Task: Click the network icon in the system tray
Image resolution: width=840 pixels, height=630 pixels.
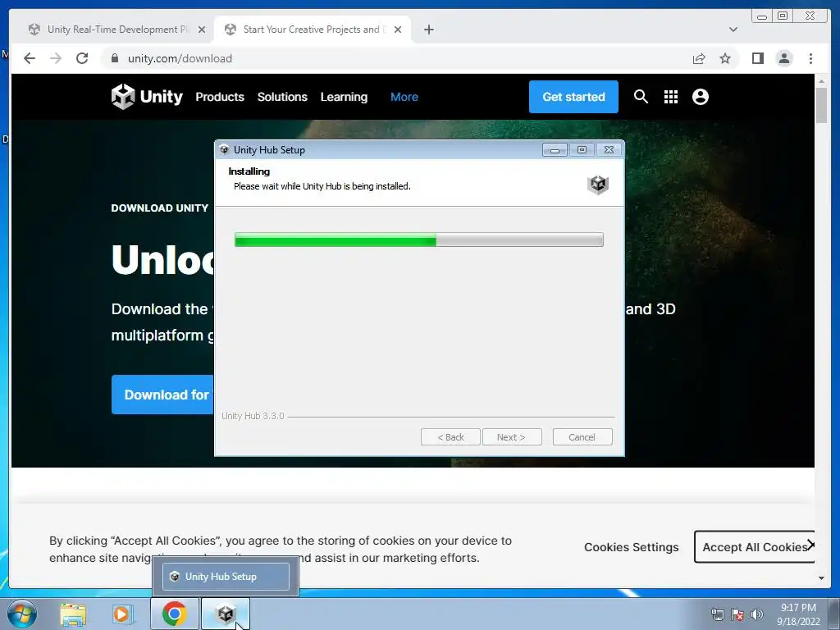Action: [717, 614]
